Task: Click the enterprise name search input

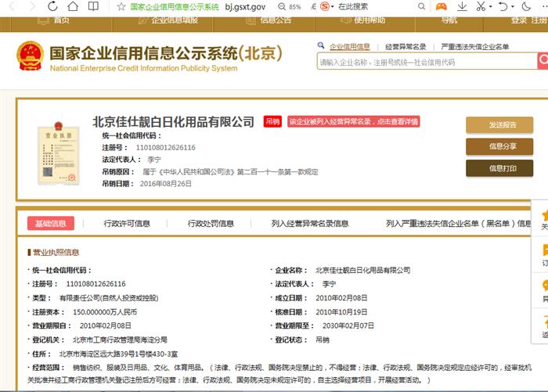Action: (x=427, y=62)
